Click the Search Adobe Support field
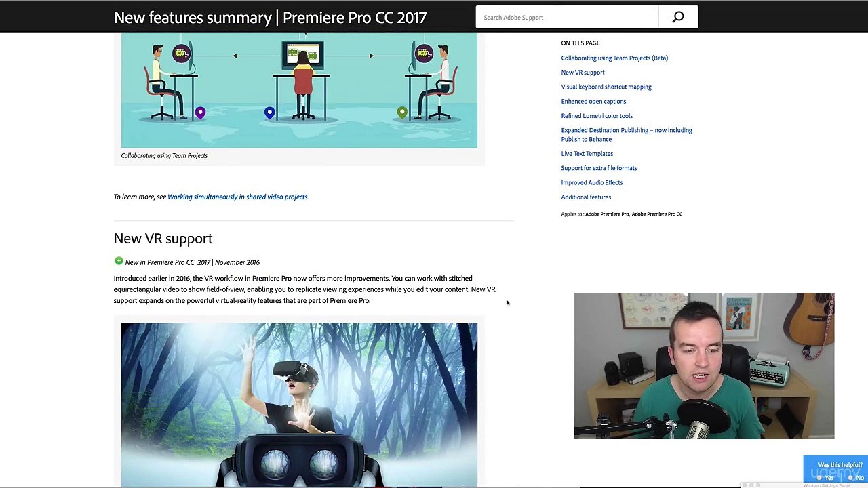 click(567, 18)
